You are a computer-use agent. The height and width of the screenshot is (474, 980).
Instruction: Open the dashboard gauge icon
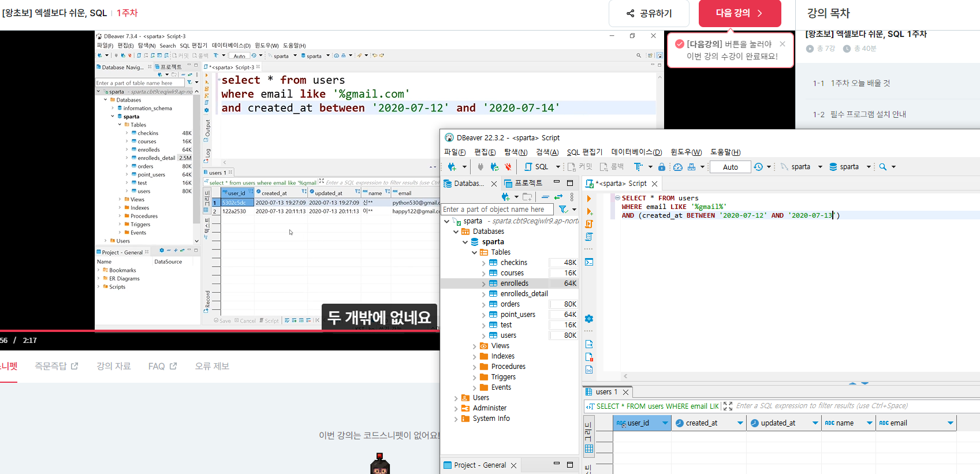click(x=678, y=167)
